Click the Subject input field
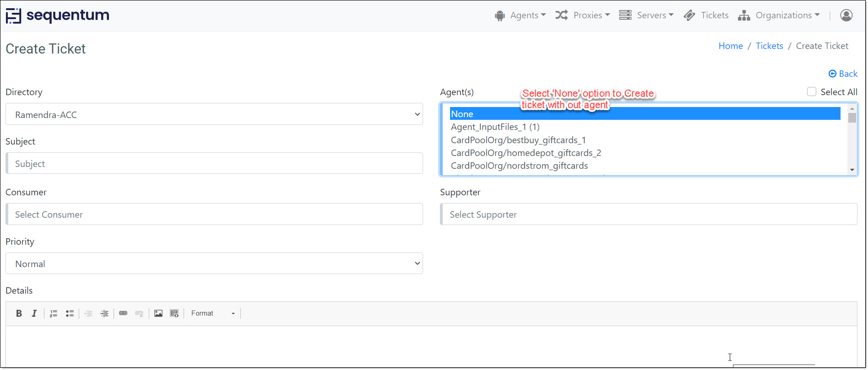The width and height of the screenshot is (868, 370). (214, 163)
